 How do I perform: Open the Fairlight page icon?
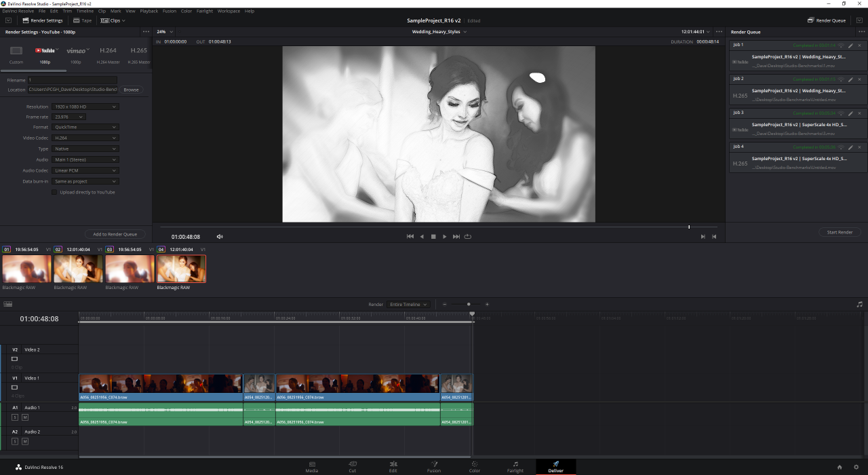coord(515,464)
